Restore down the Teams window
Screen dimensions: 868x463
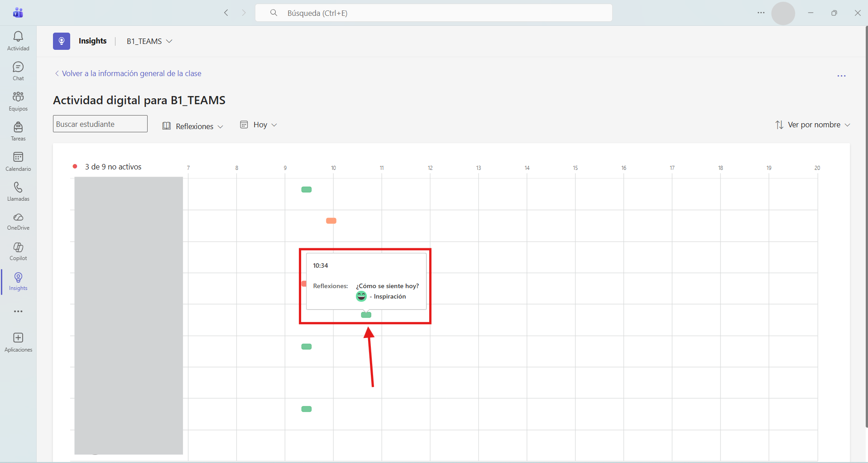[834, 13]
